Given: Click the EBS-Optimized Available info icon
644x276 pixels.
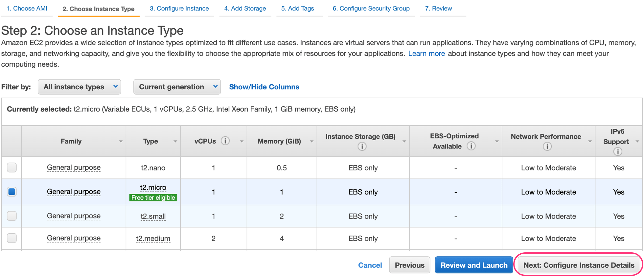Looking at the screenshot, I should click(x=471, y=146).
